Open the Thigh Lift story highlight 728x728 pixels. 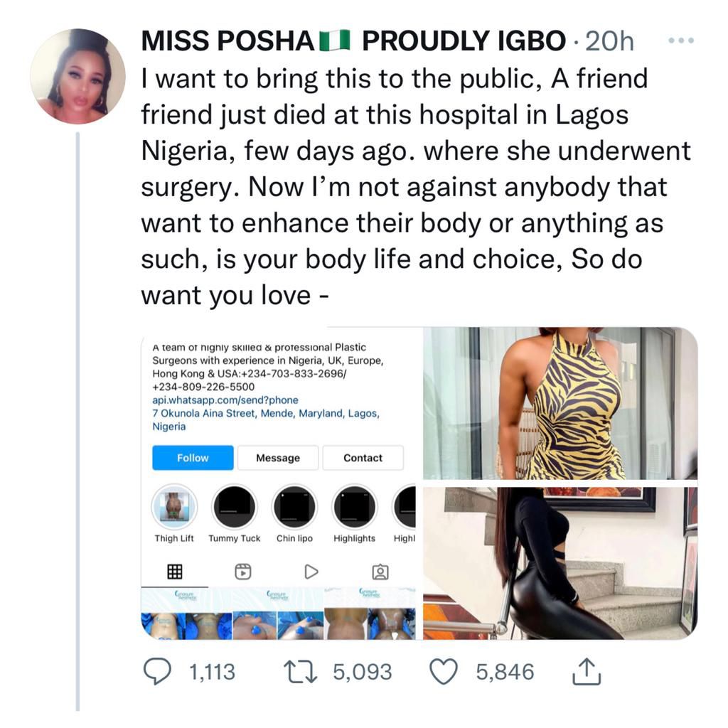173,505
